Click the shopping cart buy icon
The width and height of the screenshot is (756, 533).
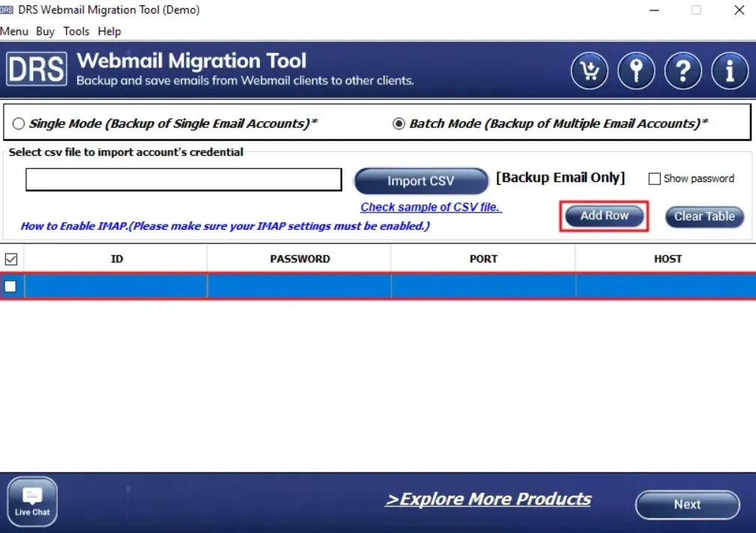click(x=589, y=72)
